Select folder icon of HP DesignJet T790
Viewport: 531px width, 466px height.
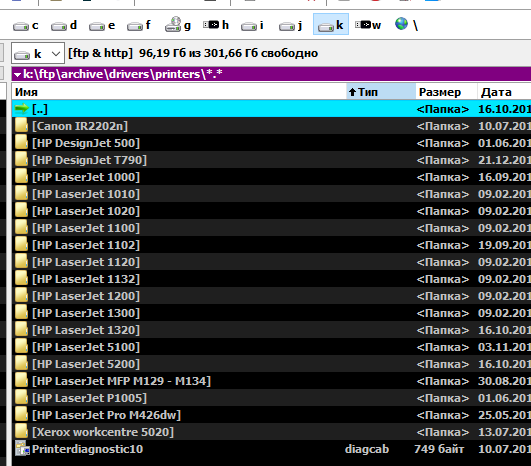(x=21, y=160)
